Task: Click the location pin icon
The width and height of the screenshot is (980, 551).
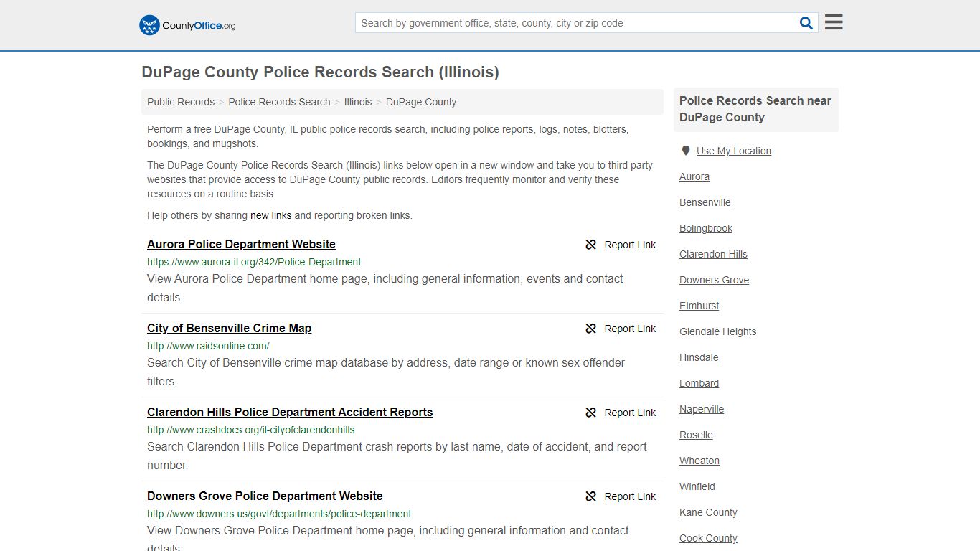Action: pyautogui.click(x=686, y=151)
